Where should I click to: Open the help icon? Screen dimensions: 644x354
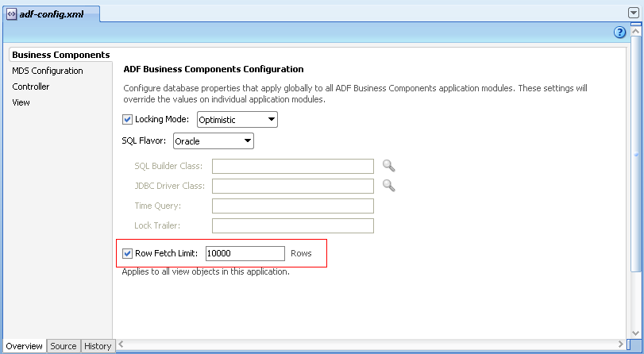click(619, 32)
